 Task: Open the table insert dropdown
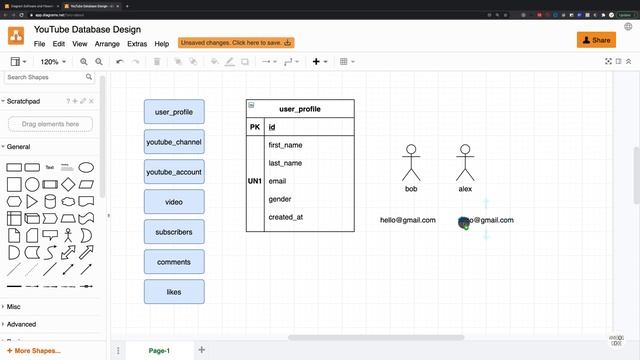(x=347, y=62)
